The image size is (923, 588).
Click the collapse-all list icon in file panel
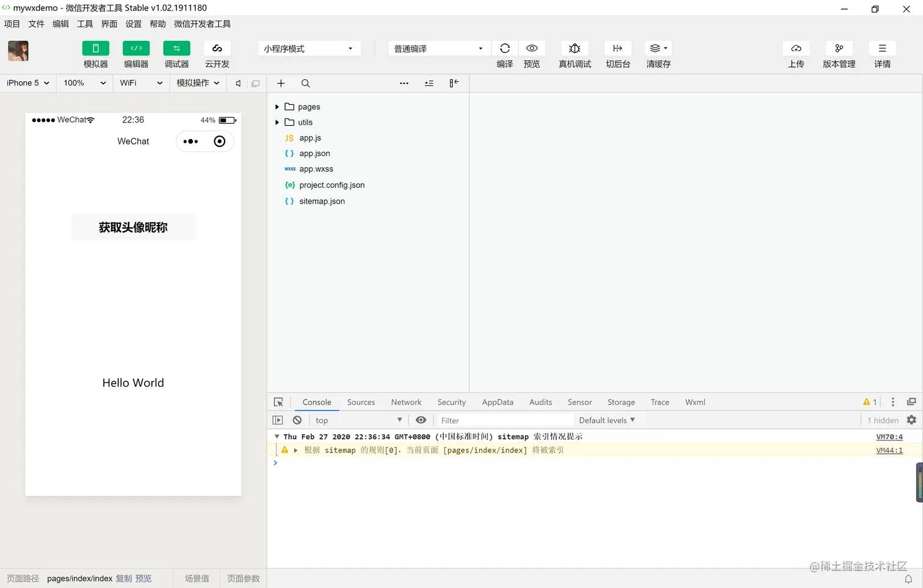coord(429,84)
